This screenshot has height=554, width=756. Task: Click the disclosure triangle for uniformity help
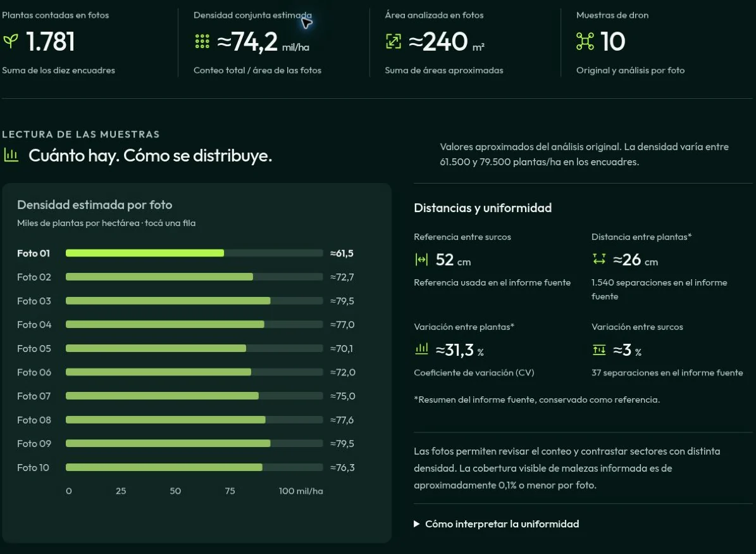click(416, 524)
